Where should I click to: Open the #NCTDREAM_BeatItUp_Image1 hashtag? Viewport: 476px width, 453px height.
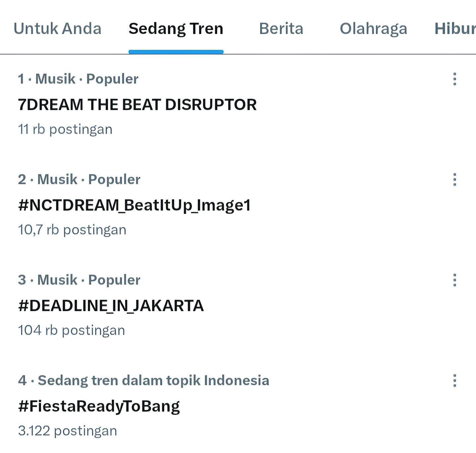pyautogui.click(x=134, y=205)
